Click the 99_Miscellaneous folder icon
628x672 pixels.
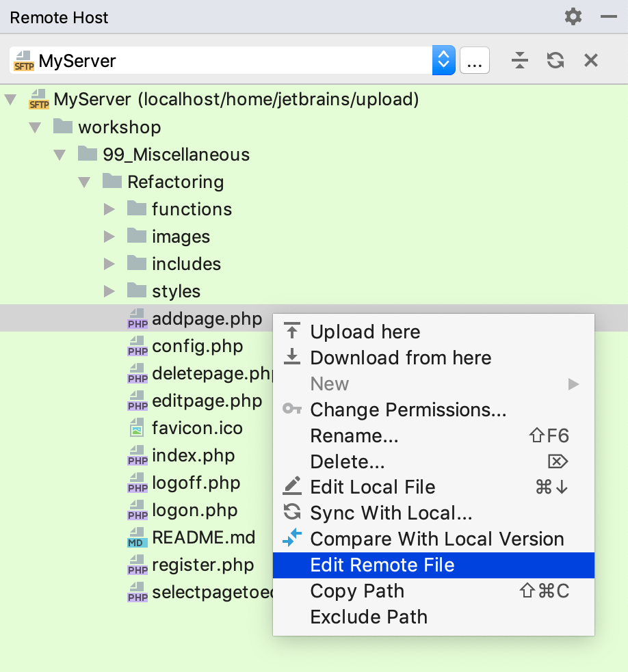(x=88, y=153)
